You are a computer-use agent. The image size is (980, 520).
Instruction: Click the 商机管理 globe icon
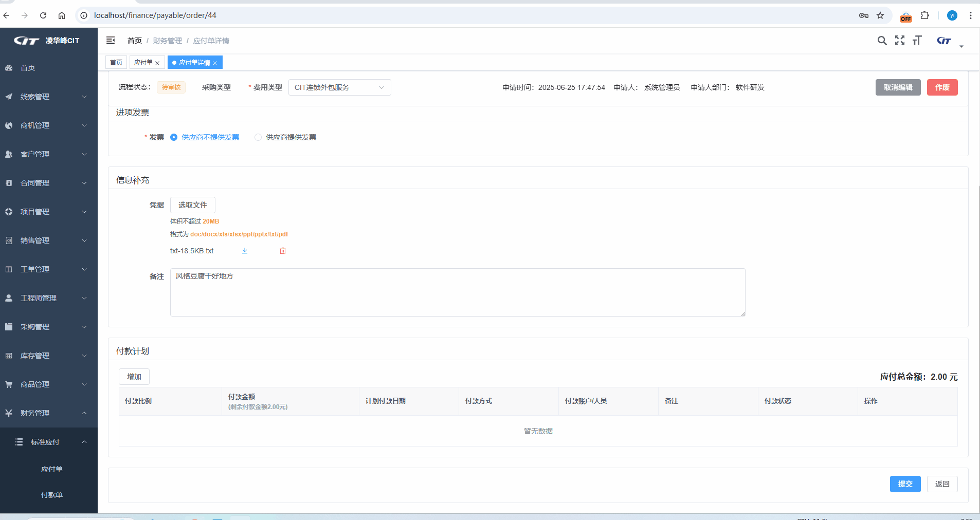coord(9,125)
